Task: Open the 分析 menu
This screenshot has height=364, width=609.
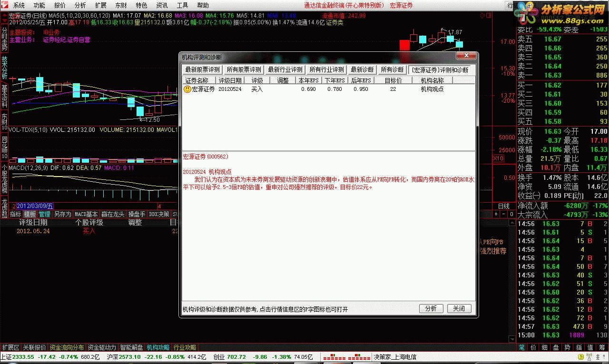Action: 80,5
